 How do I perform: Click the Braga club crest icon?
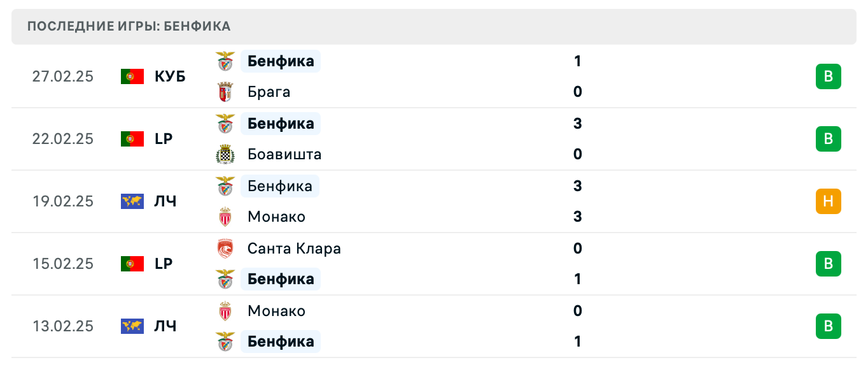click(225, 92)
